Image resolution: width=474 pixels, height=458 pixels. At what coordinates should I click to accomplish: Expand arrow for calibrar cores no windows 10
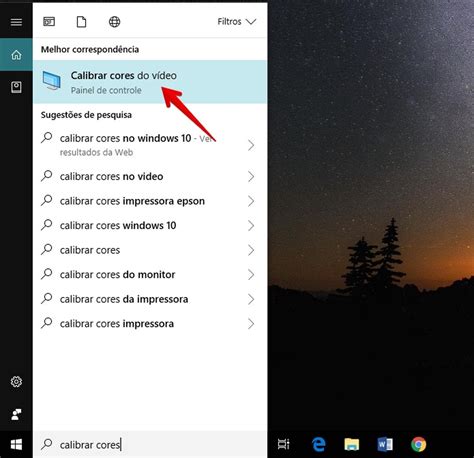(251, 145)
